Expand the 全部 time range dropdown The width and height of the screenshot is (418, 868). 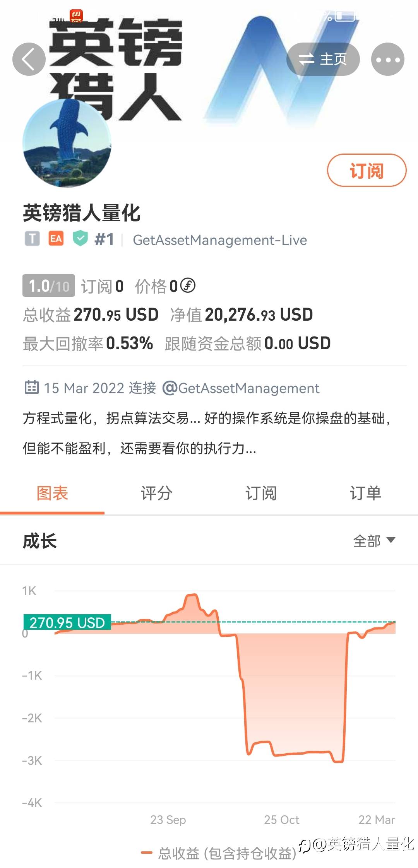[374, 540]
